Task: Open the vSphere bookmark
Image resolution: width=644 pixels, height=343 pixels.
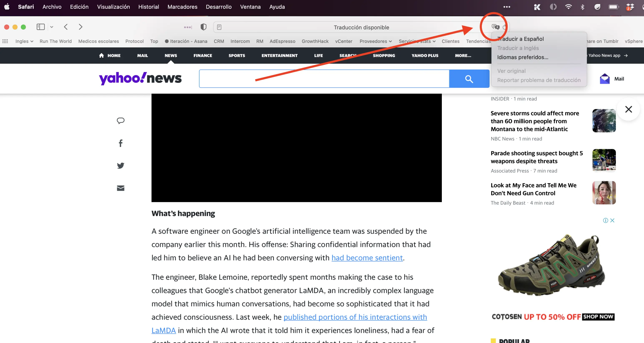Action: 633,41
